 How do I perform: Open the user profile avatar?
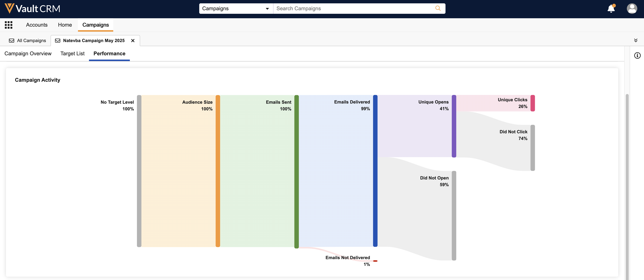632,9
